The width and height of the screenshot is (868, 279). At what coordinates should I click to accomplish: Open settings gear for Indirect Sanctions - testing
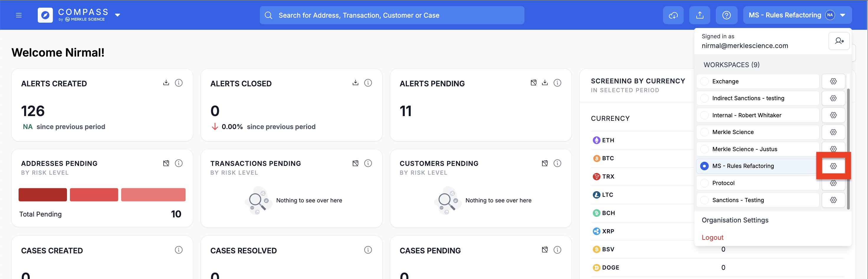(x=833, y=98)
